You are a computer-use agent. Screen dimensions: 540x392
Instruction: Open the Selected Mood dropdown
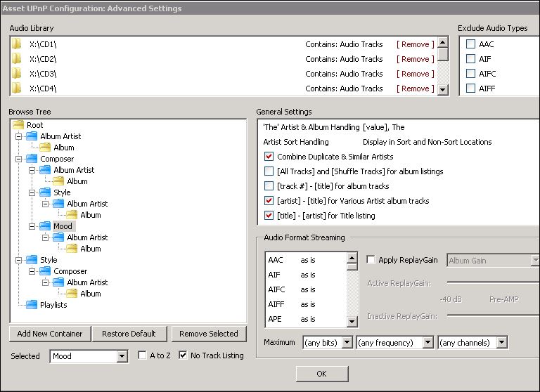tap(122, 356)
